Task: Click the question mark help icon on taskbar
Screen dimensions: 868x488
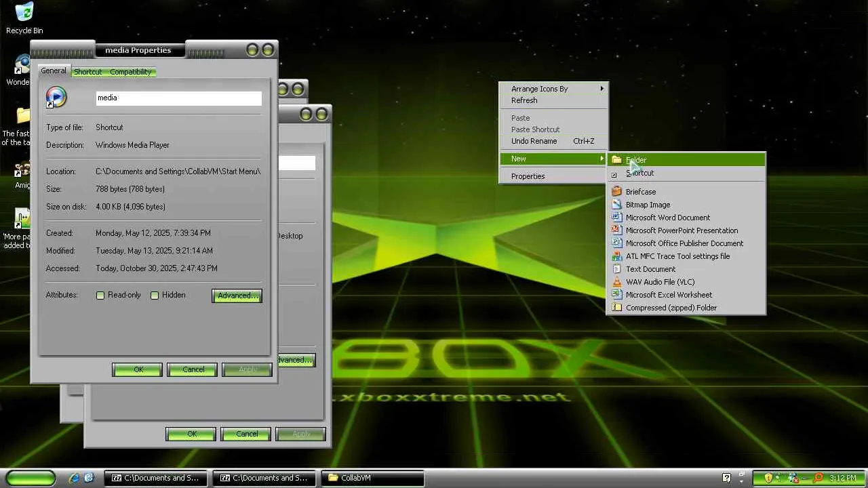Action: [727, 478]
